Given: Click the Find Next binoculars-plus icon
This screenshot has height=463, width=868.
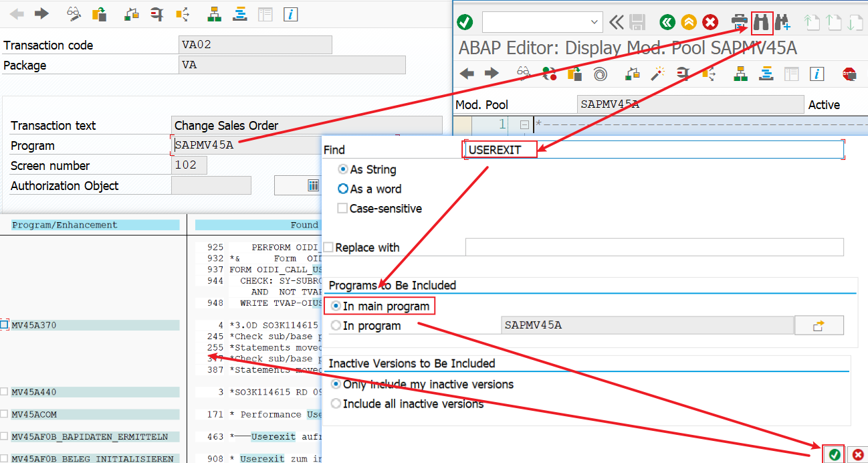Looking at the screenshot, I should pos(783,23).
